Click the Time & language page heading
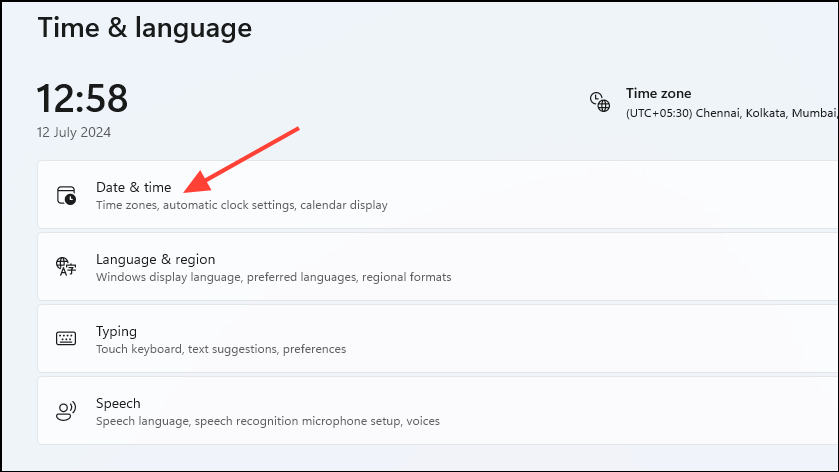The height and width of the screenshot is (472, 839). pyautogui.click(x=144, y=27)
